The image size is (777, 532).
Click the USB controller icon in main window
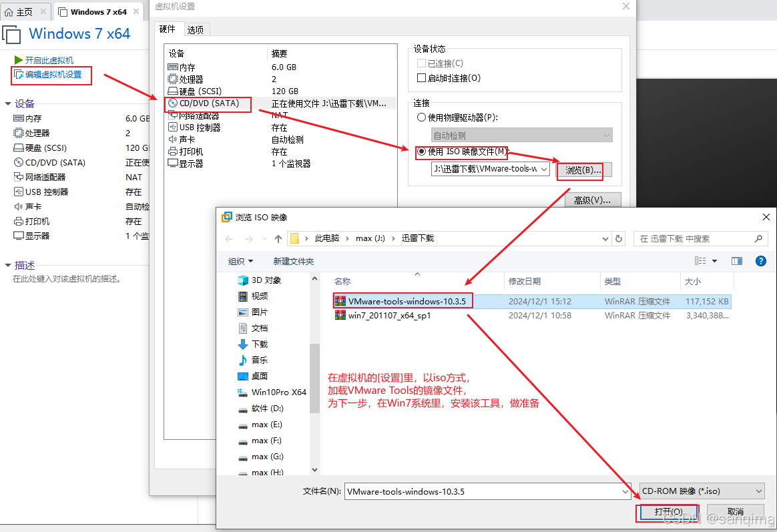tap(18, 192)
